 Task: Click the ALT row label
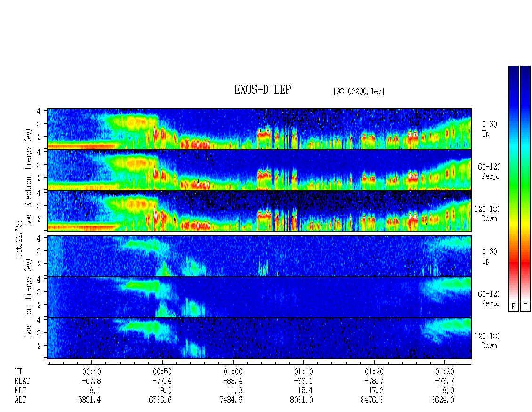point(20,400)
